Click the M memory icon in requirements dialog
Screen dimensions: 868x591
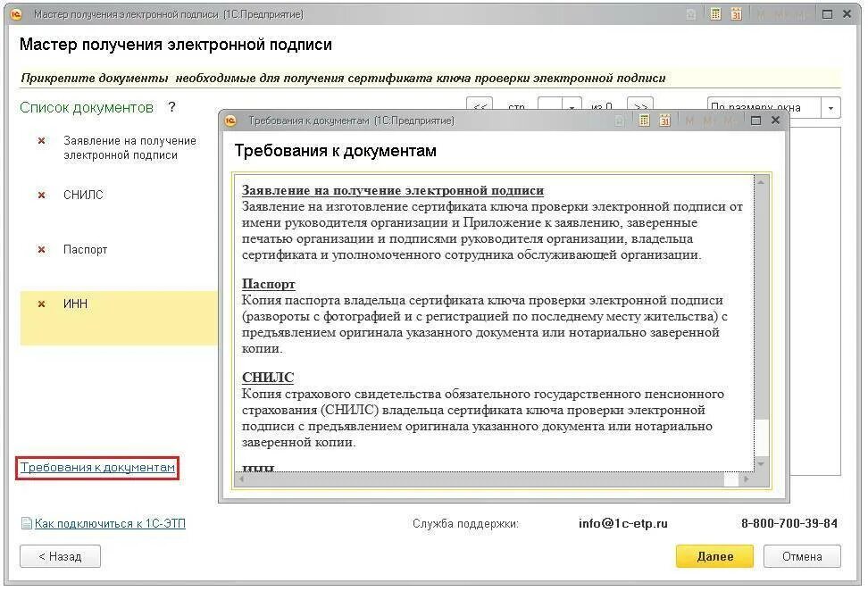point(689,121)
